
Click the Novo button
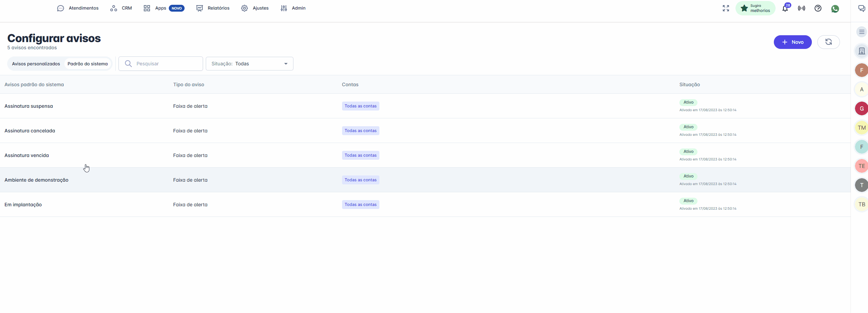tap(792, 42)
